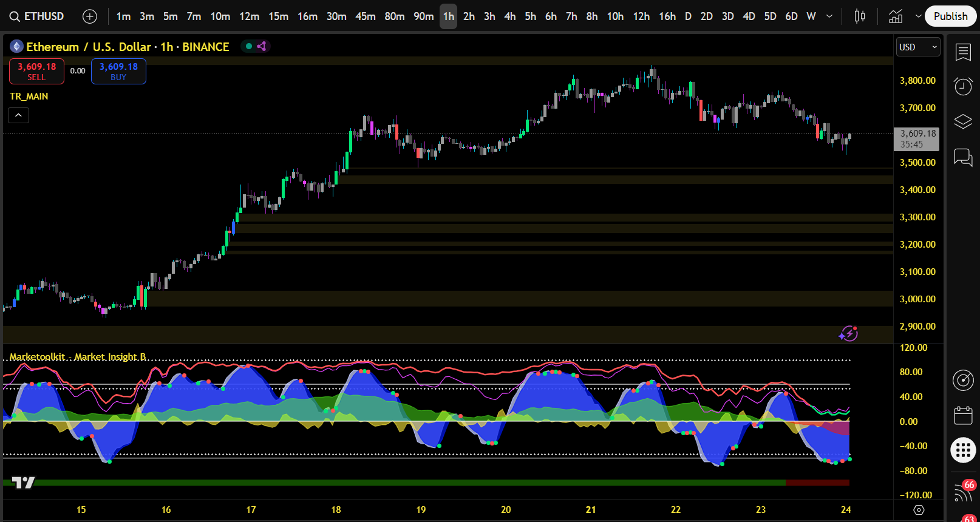Switch to the D daily timeframe
980x522 pixels.
(x=688, y=16)
